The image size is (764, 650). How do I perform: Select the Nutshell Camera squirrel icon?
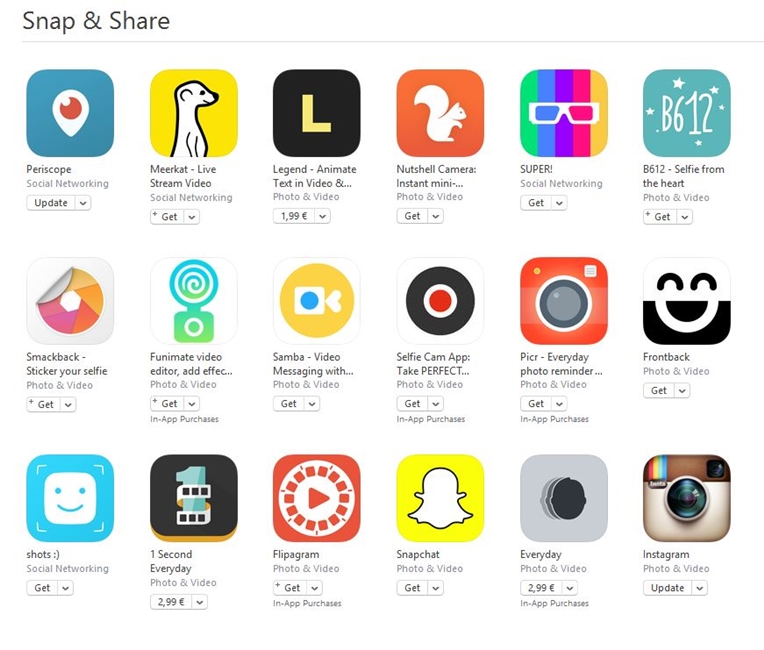click(440, 113)
